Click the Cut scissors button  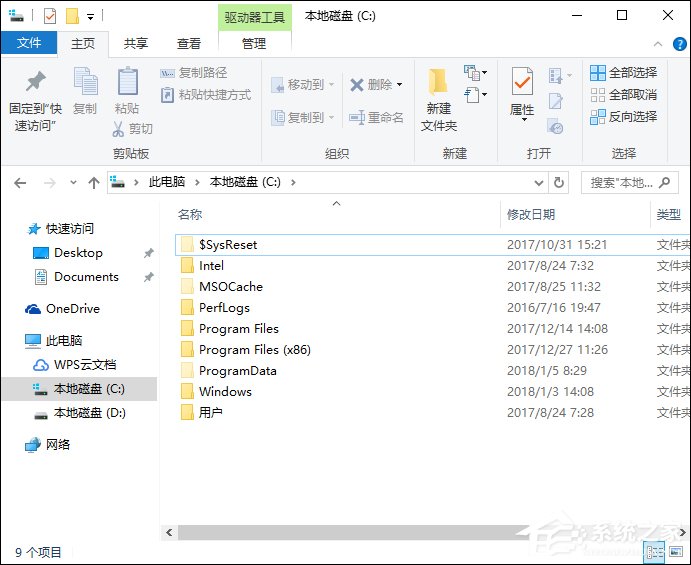[x=132, y=129]
